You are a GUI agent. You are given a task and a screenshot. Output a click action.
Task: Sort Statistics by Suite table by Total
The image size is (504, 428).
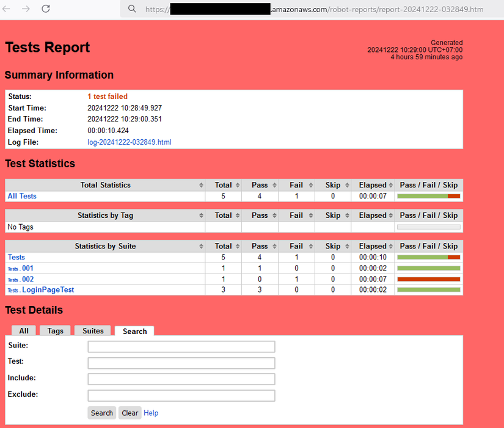point(224,246)
